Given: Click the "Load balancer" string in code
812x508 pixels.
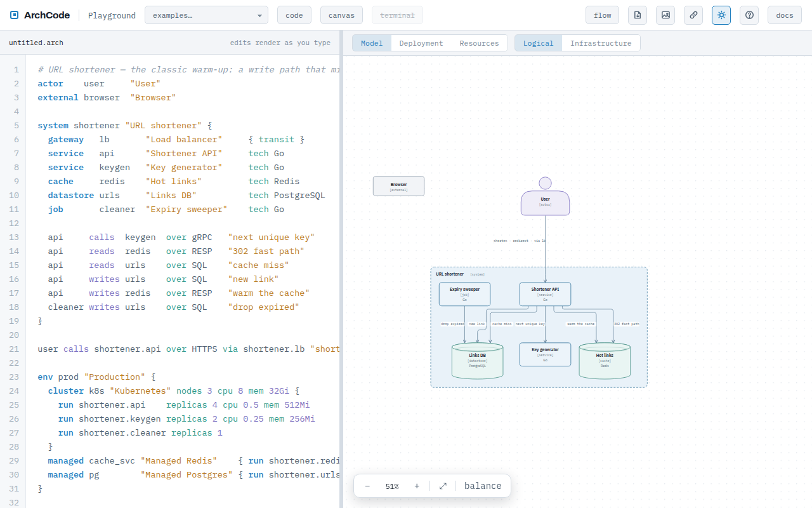Looking at the screenshot, I should (184, 140).
